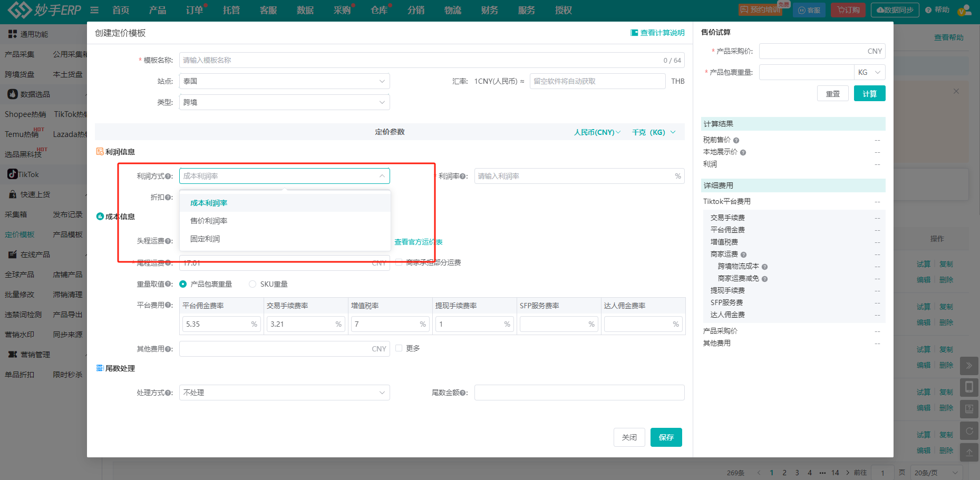Focus the 汇率 exchange rate input

tap(597, 81)
